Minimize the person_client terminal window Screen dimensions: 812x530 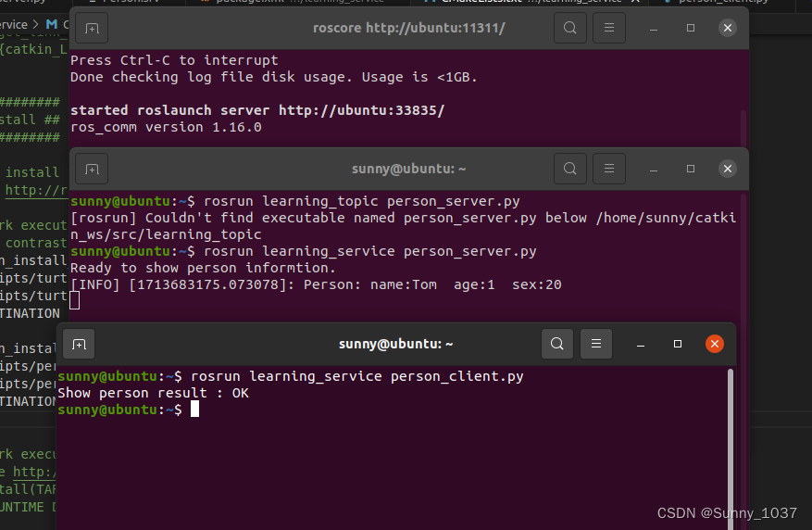tap(641, 344)
